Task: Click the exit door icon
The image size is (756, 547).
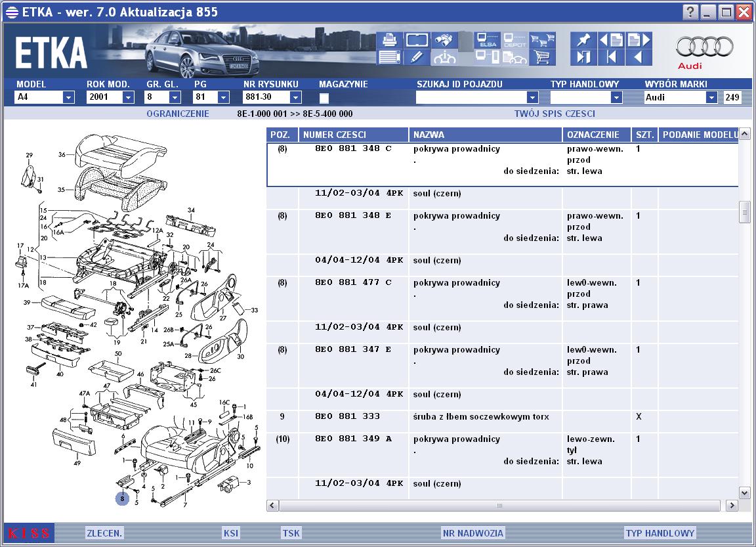Action: click(x=583, y=57)
